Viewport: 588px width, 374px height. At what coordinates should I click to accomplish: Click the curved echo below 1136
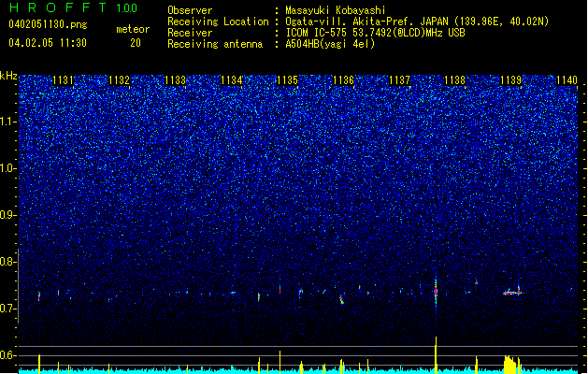tap(341, 300)
